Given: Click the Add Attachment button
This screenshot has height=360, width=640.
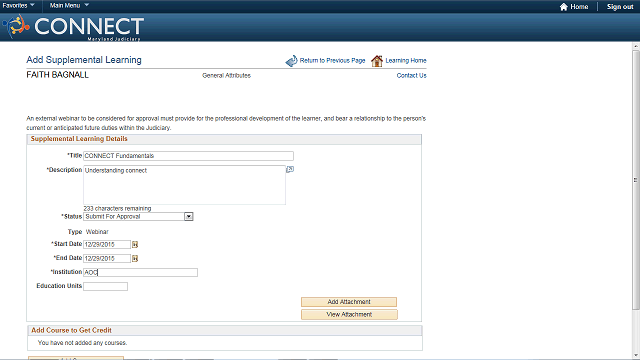Looking at the screenshot, I should pyautogui.click(x=349, y=302).
